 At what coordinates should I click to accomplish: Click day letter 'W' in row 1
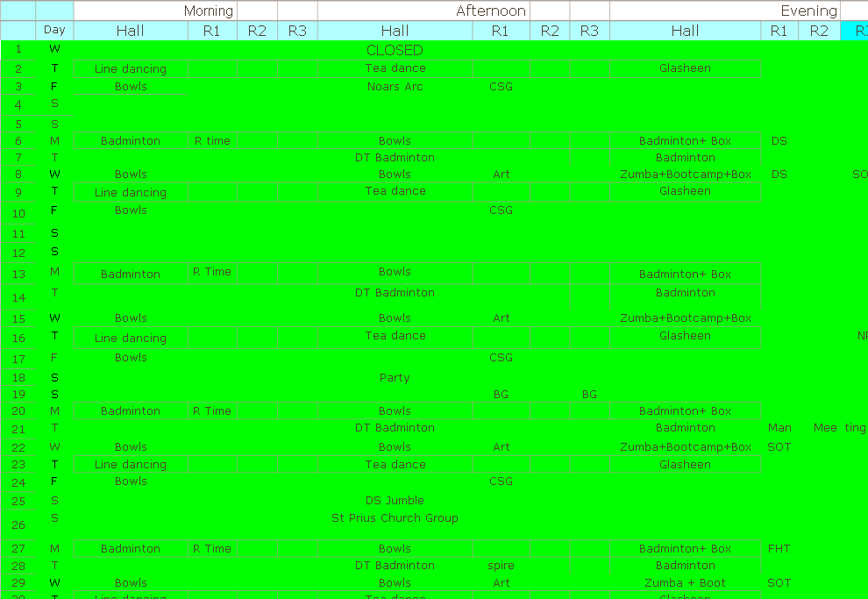click(55, 49)
